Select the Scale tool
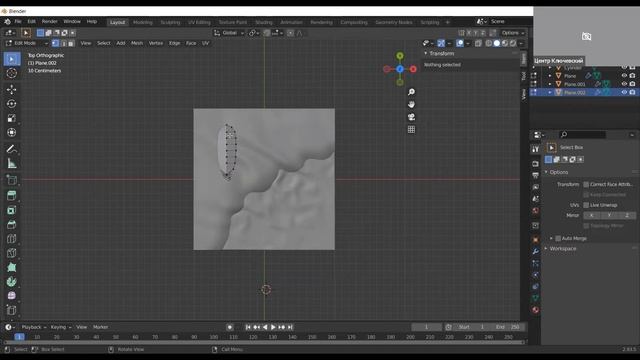Screen dimensions: 640x360 pyautogui.click(x=12, y=118)
